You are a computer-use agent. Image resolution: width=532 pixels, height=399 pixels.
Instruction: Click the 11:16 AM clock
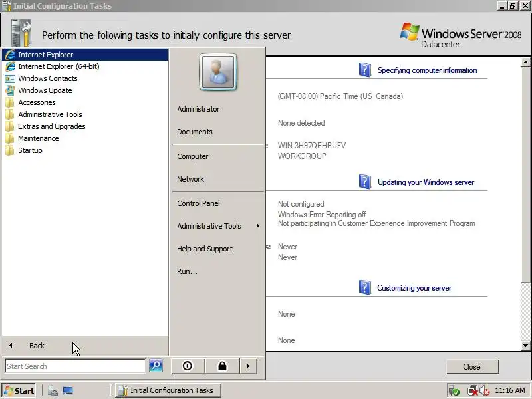[x=509, y=391]
